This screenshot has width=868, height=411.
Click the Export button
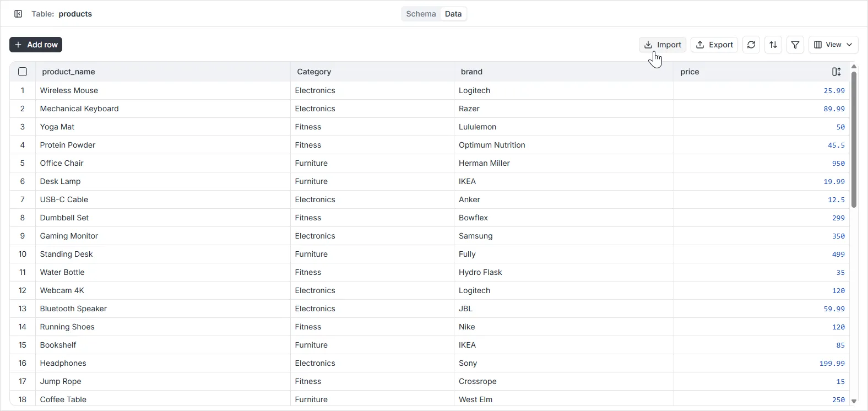point(714,45)
